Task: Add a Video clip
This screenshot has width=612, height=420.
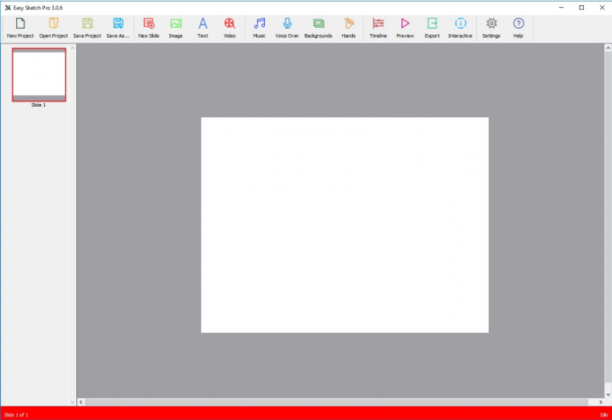Action: point(230,28)
